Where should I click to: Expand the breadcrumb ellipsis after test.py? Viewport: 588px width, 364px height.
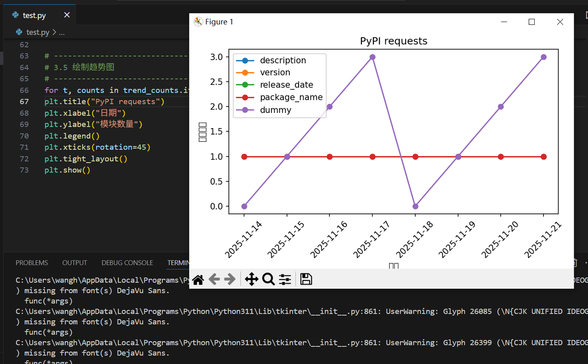click(x=62, y=32)
